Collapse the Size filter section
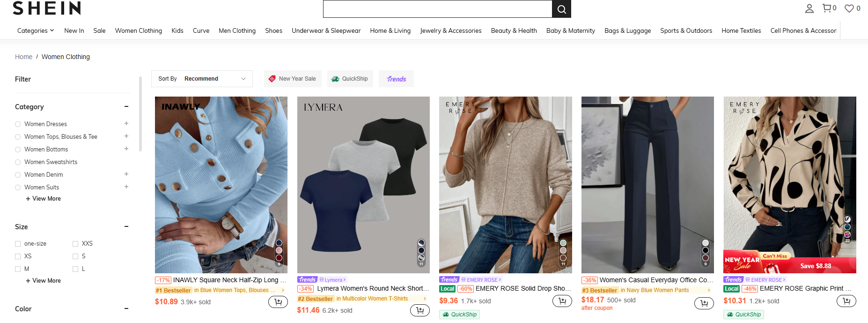This screenshot has width=868, height=323. tap(126, 226)
